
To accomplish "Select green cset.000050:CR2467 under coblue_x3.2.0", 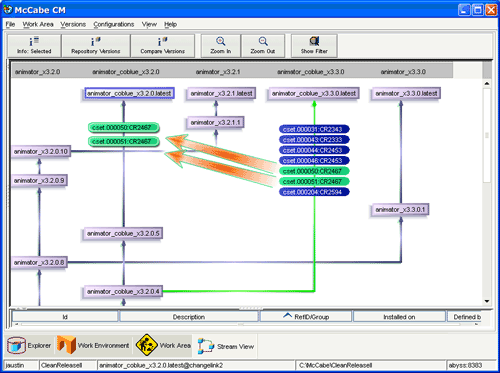I will click(124, 127).
